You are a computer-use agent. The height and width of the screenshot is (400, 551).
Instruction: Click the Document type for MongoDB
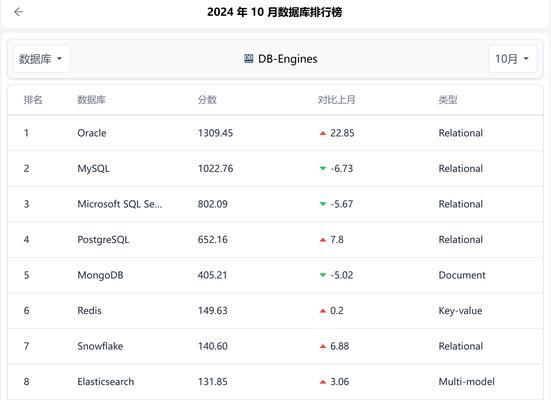coord(462,275)
